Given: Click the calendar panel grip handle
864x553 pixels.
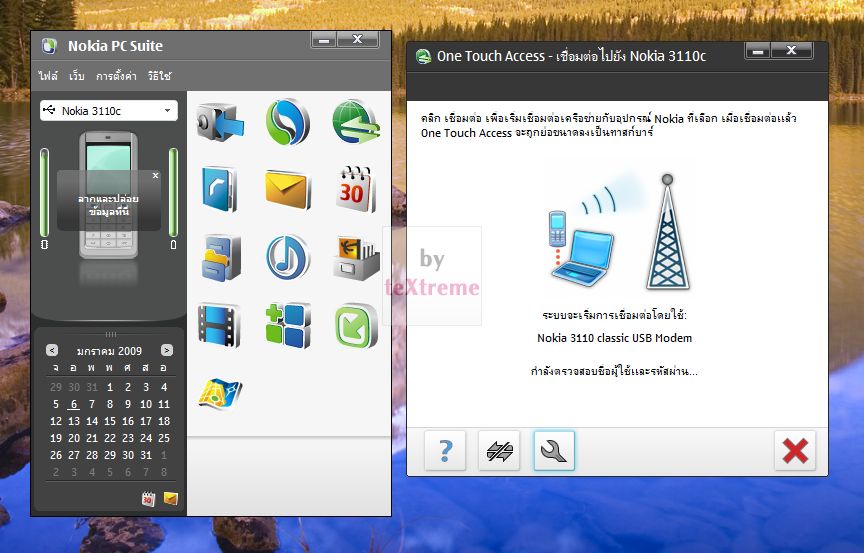Looking at the screenshot, I should (111, 334).
